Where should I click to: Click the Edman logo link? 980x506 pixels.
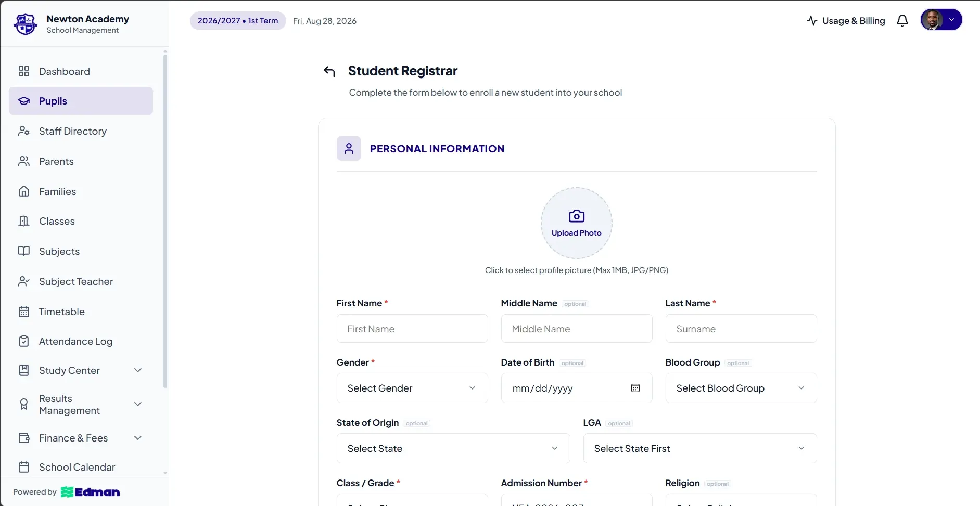click(x=90, y=492)
